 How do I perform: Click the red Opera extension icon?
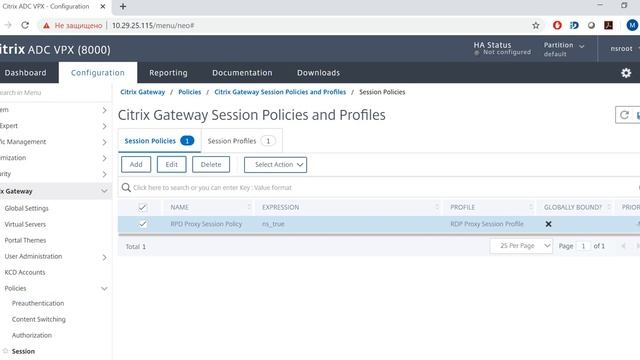557,25
